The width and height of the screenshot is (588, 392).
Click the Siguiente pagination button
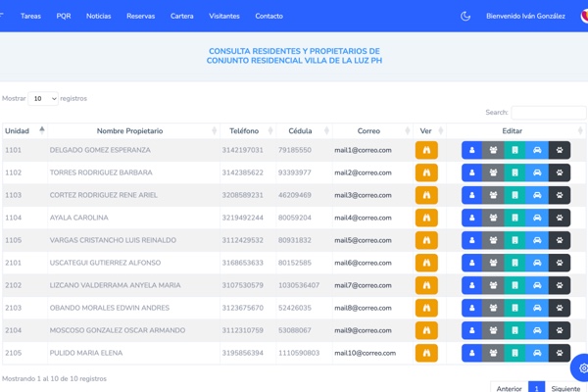565,388
